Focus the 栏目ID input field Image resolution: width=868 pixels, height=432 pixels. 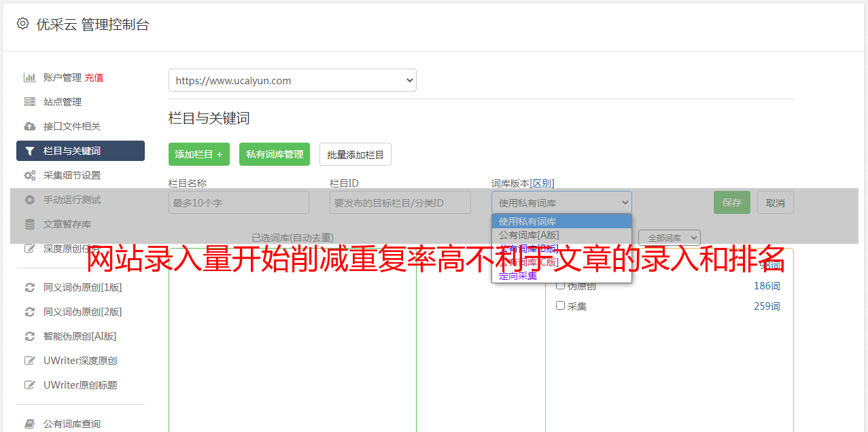(400, 202)
